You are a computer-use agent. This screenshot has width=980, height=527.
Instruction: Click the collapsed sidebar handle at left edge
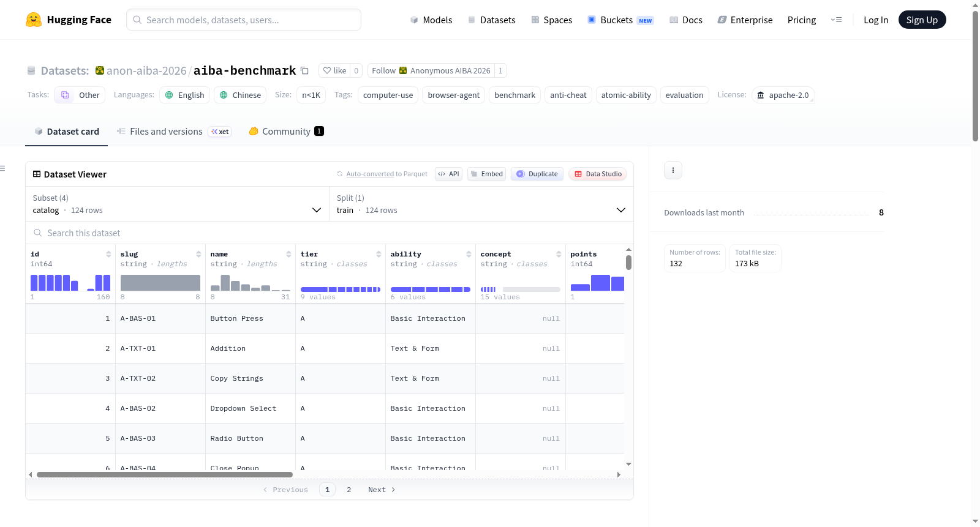(x=2, y=168)
